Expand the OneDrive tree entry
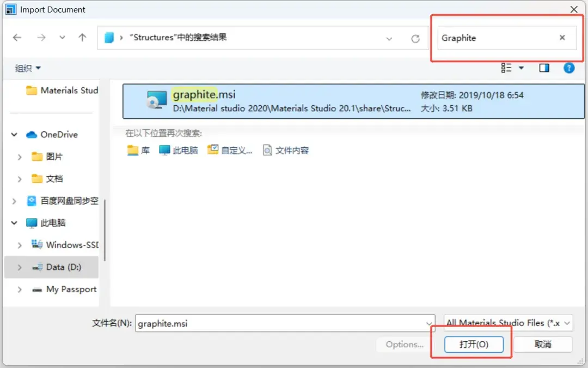Screen dimensions: 588x368 [x=14, y=134]
